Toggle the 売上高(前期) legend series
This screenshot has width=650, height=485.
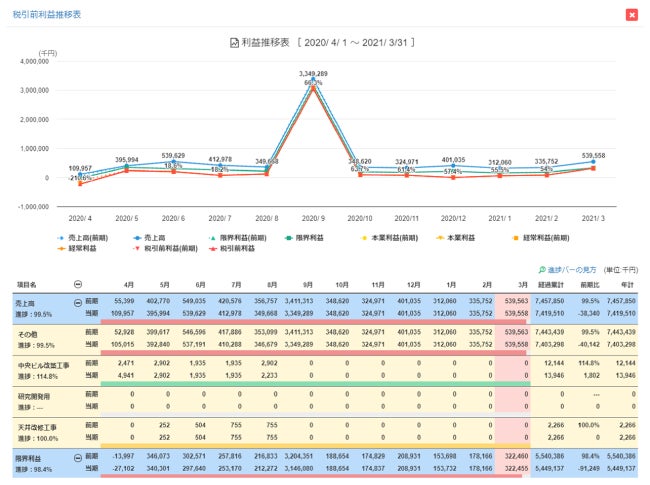coord(83,238)
